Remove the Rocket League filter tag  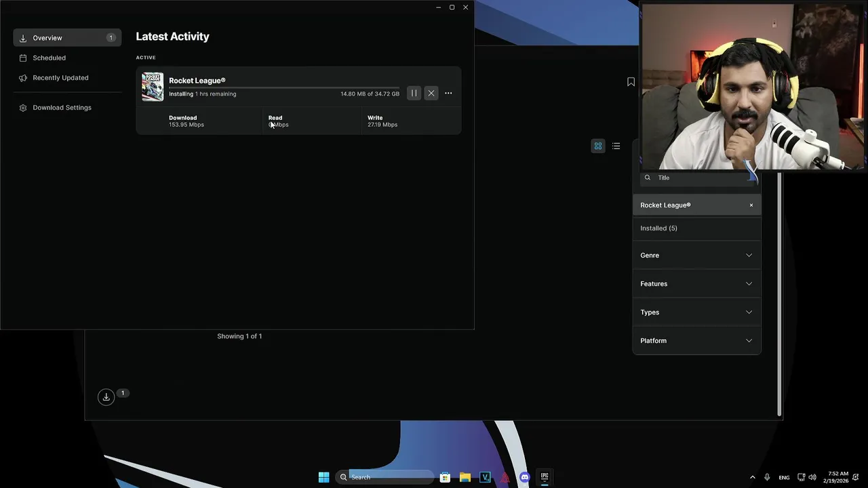(751, 205)
